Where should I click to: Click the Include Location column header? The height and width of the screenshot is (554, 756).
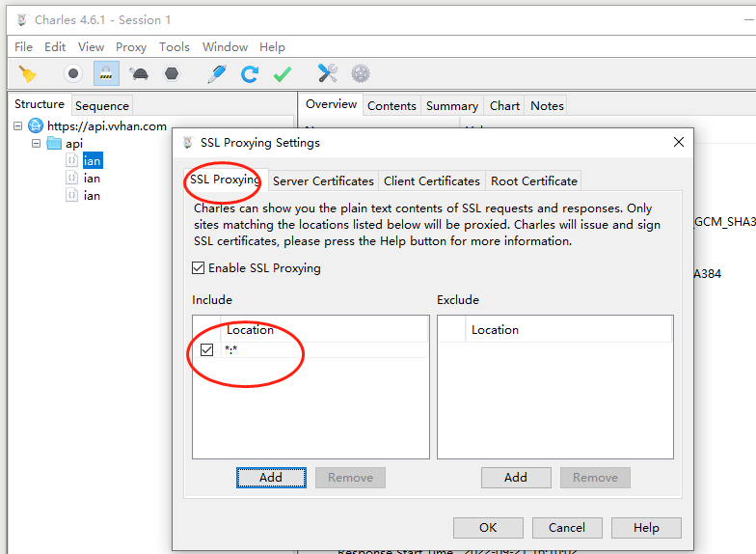(x=324, y=330)
